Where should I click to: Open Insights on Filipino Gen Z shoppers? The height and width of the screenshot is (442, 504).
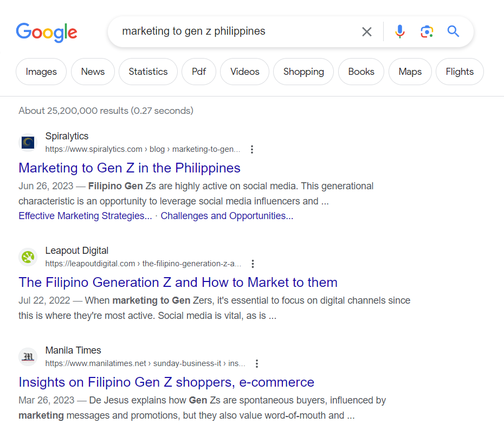pyautogui.click(x=166, y=382)
